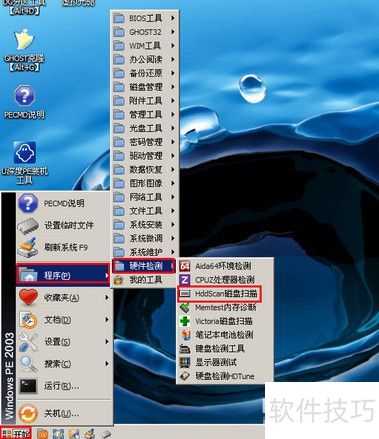
Task: Open the 密码管理 menu entry
Action: coord(145,142)
